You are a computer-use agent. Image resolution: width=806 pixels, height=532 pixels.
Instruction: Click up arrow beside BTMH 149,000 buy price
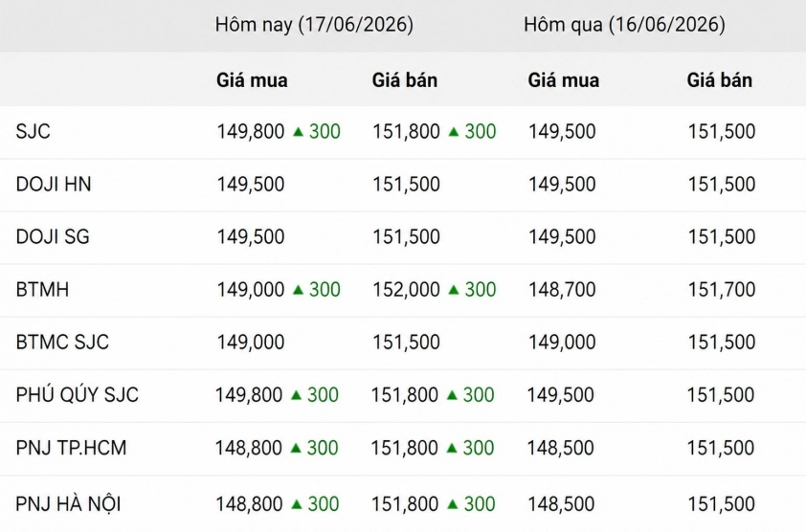pos(298,291)
